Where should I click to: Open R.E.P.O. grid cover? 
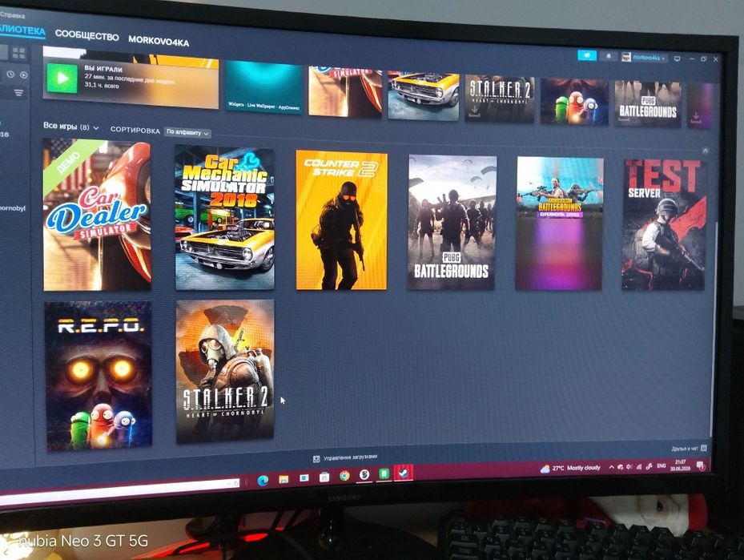[99, 376]
